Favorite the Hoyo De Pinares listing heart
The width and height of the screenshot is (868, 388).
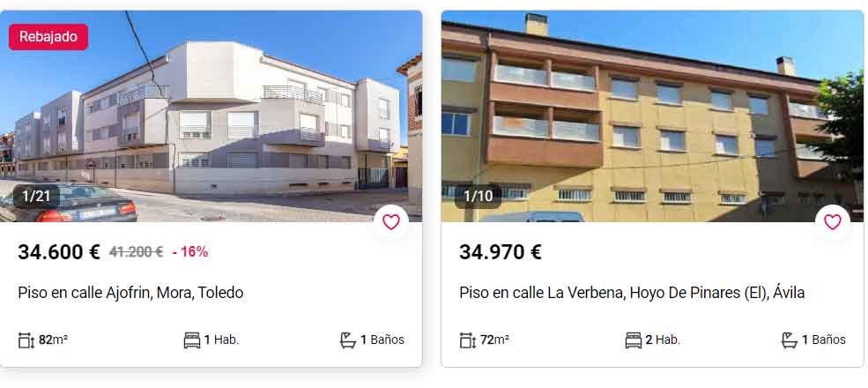pos(833,222)
